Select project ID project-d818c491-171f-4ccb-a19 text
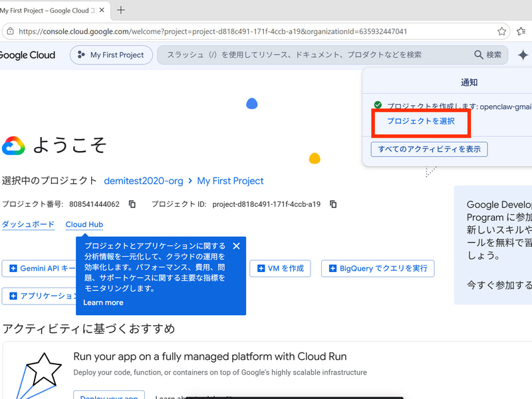Viewport: 532px width, 399px height. click(267, 204)
